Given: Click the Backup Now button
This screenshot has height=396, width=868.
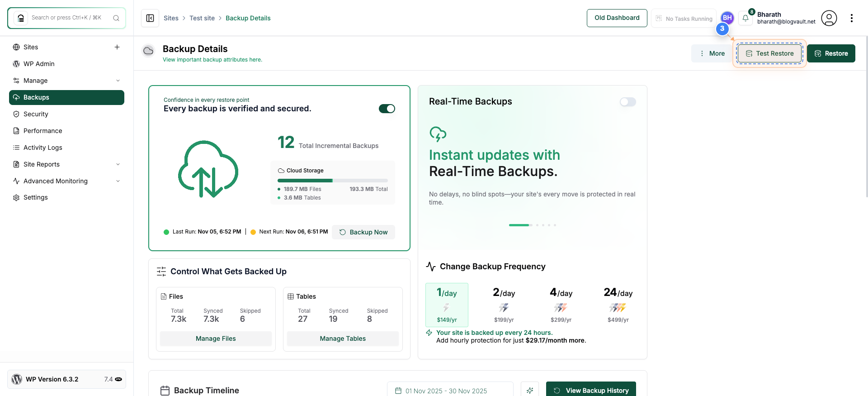Looking at the screenshot, I should tap(363, 232).
